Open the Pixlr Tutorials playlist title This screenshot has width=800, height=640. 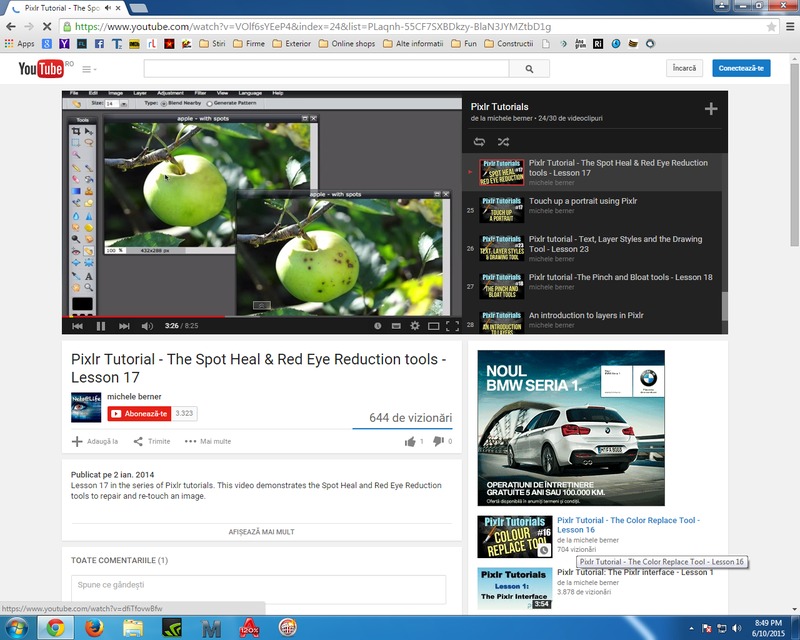click(x=499, y=107)
